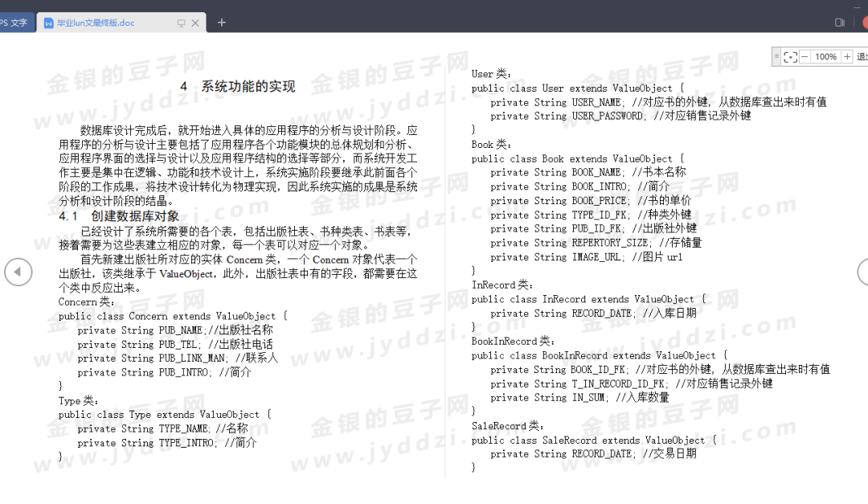
Task: Click the 'User 类:' label
Action: 491,74
